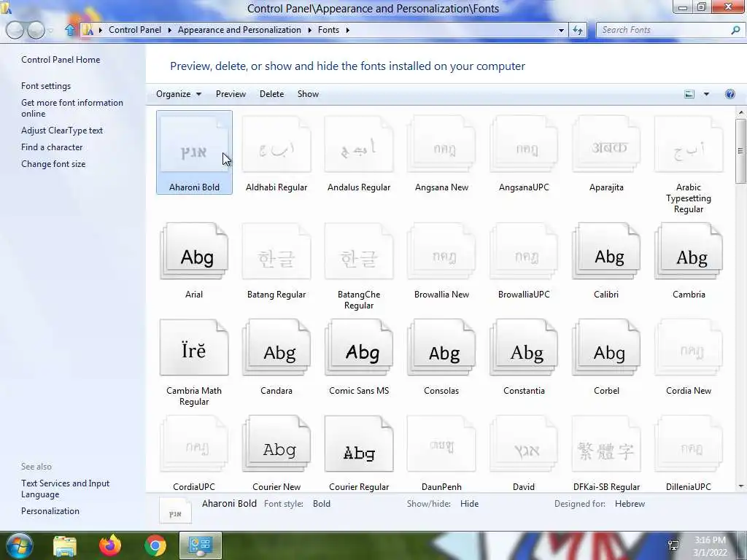The image size is (747, 560).
Task: Click the Fonts breadcrumb segment
Action: [x=329, y=30]
